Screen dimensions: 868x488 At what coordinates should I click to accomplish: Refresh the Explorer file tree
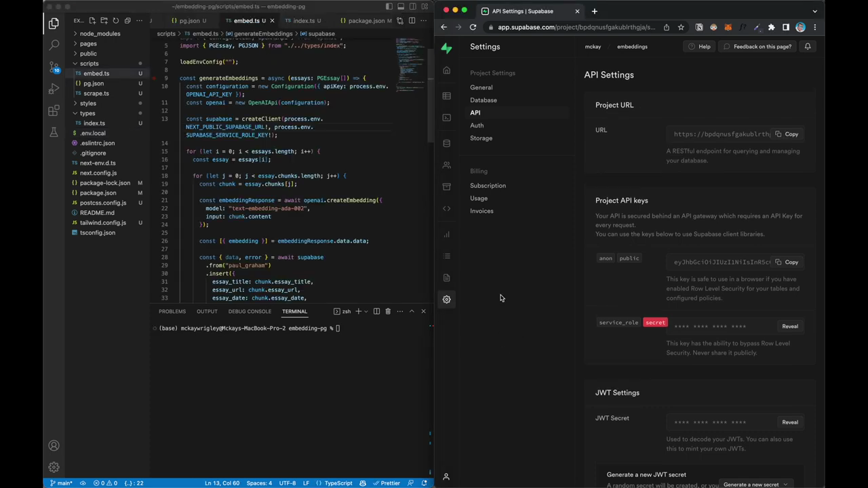(115, 21)
